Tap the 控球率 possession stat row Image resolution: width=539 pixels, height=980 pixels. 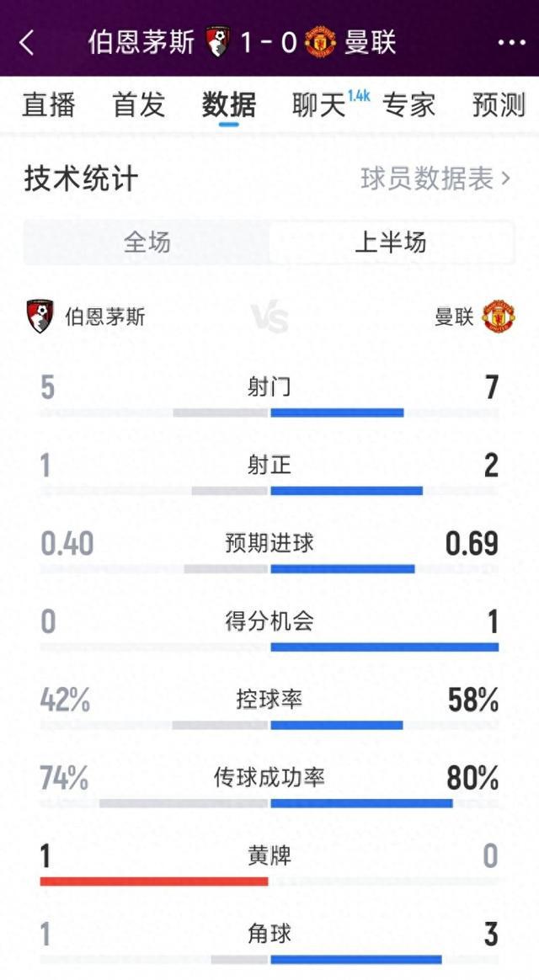click(269, 700)
